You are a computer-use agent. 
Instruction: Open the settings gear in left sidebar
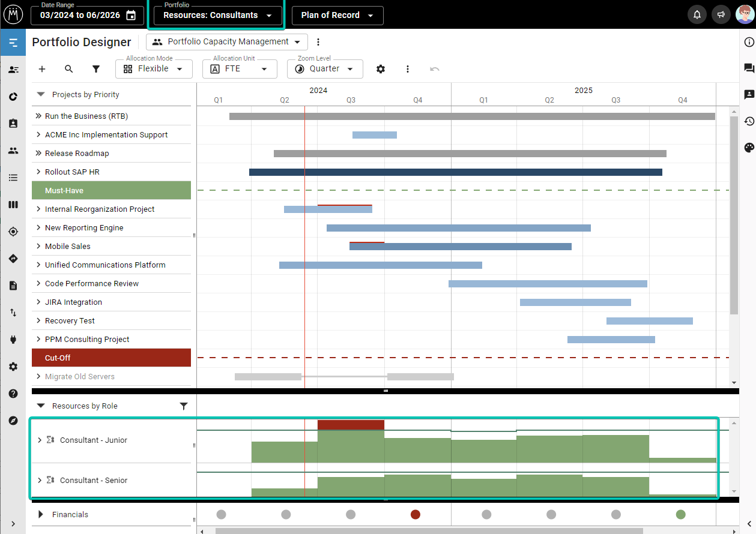13,367
